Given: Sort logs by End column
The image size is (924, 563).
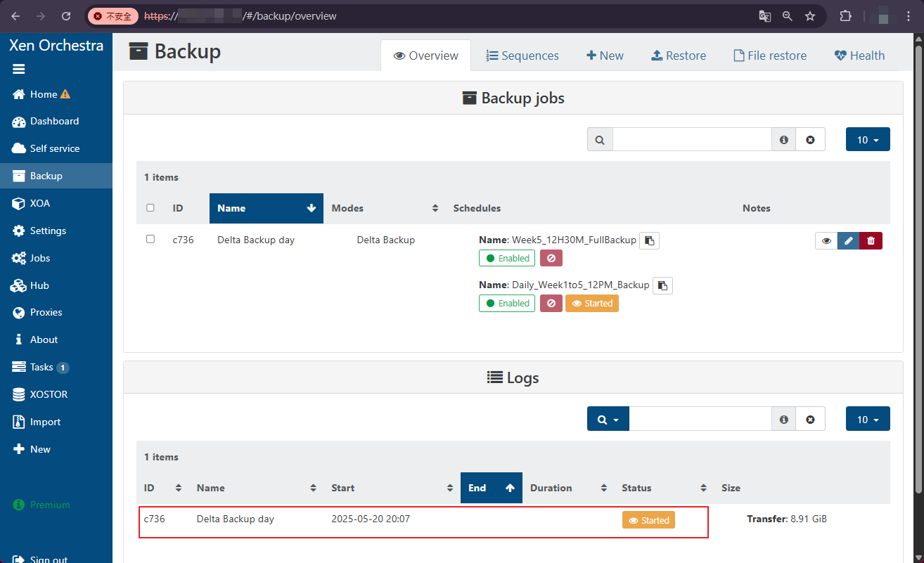Looking at the screenshot, I should point(492,488).
